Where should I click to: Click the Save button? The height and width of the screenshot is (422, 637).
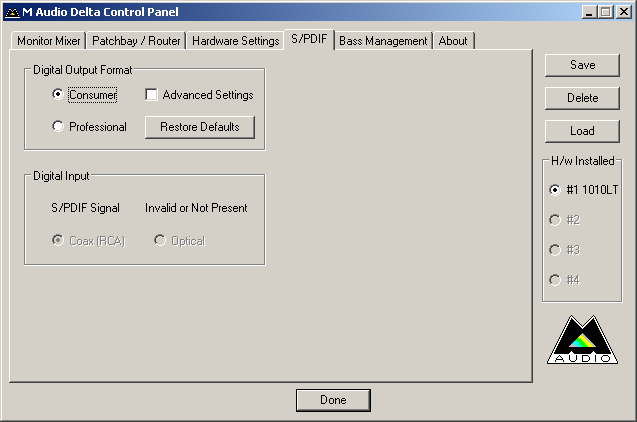(582, 65)
